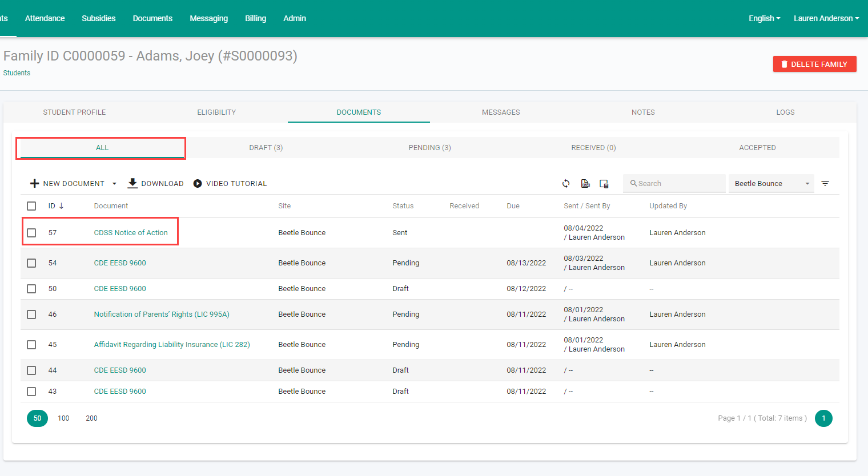Set page size to 50
868x476 pixels.
click(37, 418)
